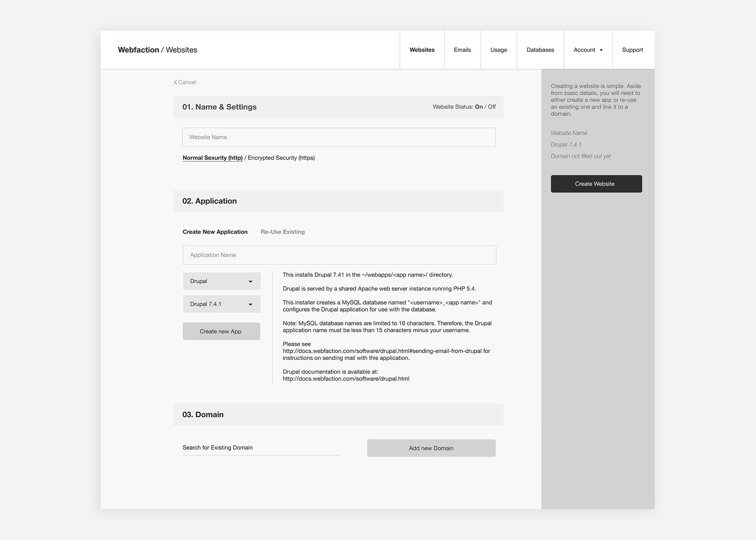
Task: Open the Databases tab
Action: click(540, 50)
